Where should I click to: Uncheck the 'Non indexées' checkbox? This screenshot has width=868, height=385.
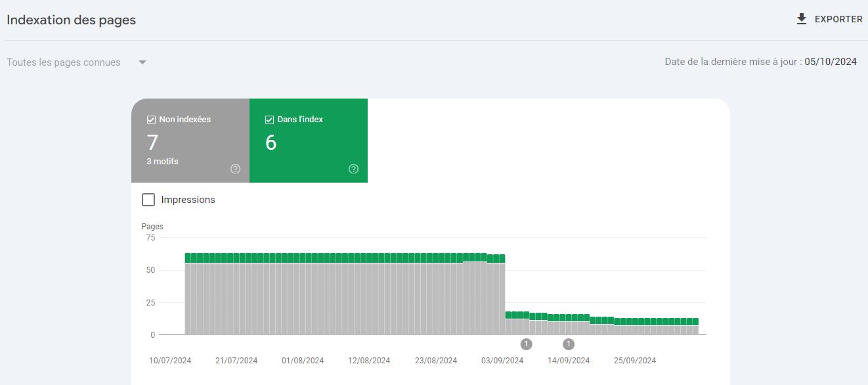151,120
